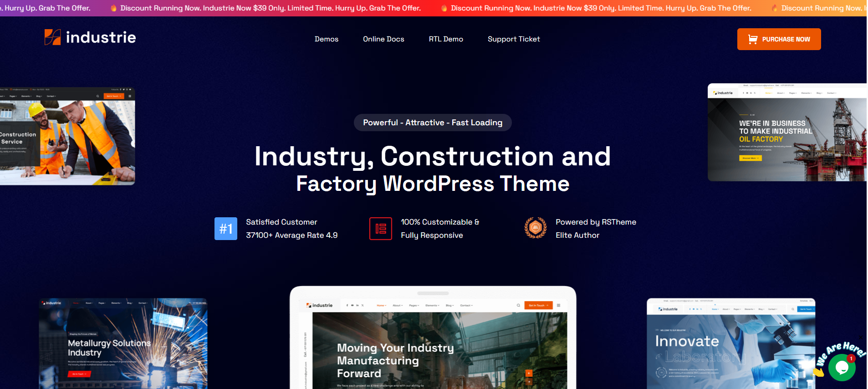Image resolution: width=868 pixels, height=389 pixels.
Task: Click the chat notification badge
Action: 851,358
